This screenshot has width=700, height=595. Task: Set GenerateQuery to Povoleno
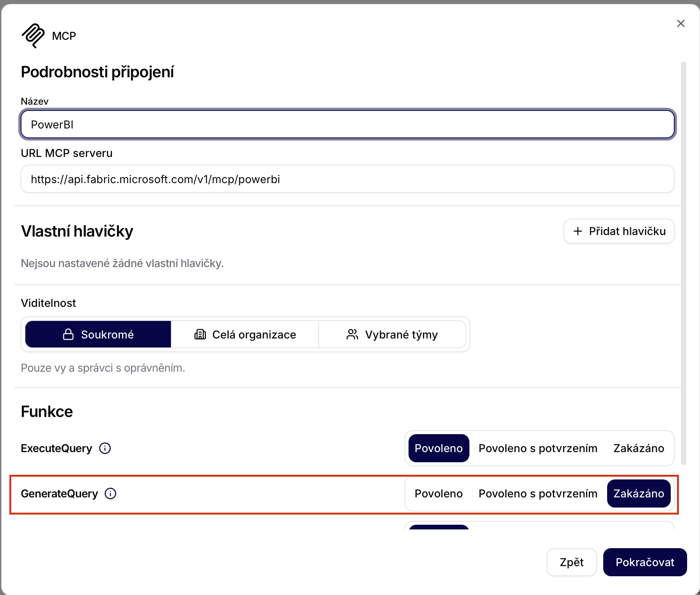point(439,493)
